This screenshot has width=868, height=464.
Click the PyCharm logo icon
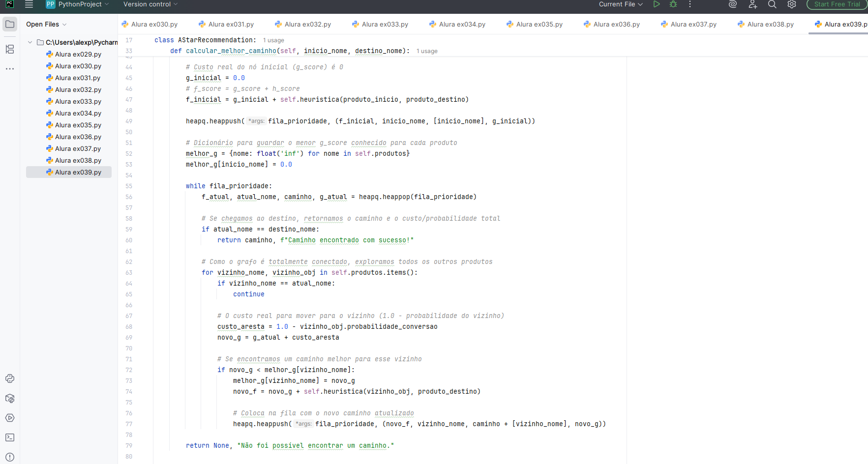9,4
